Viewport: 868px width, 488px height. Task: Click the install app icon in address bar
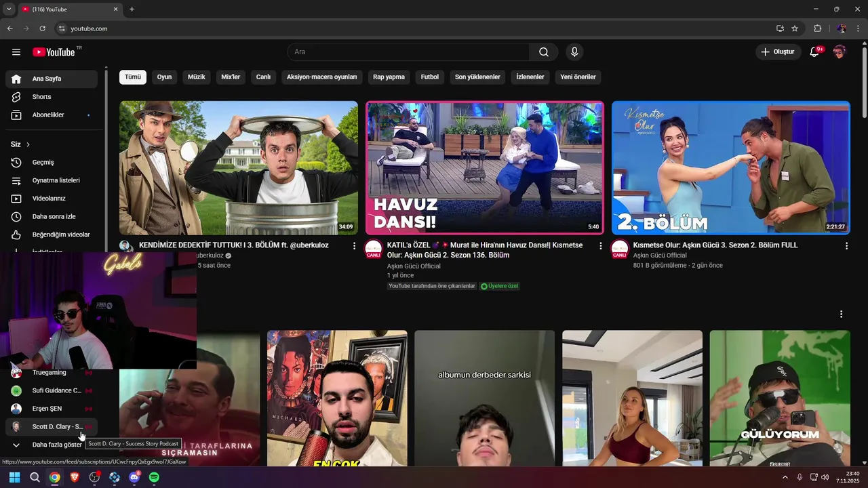pos(780,28)
